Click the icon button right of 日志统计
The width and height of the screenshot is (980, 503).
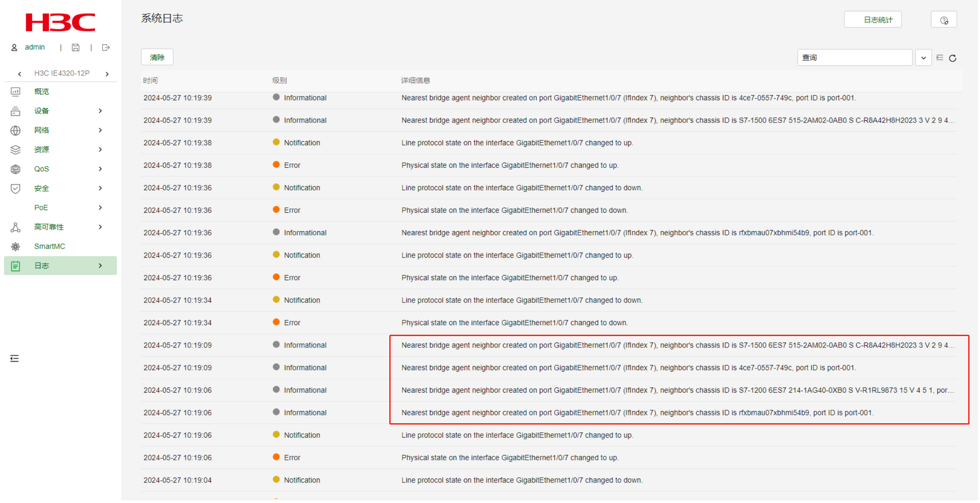pos(944,20)
